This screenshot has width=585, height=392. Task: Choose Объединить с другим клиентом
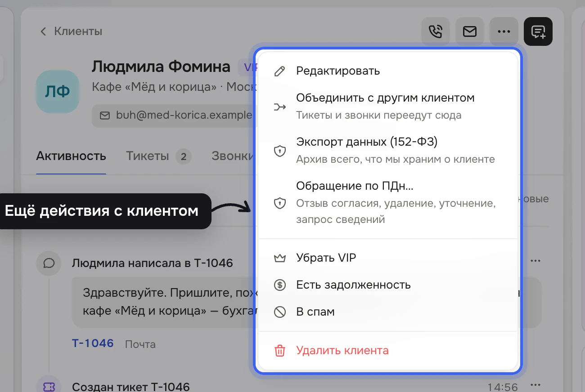387,107
